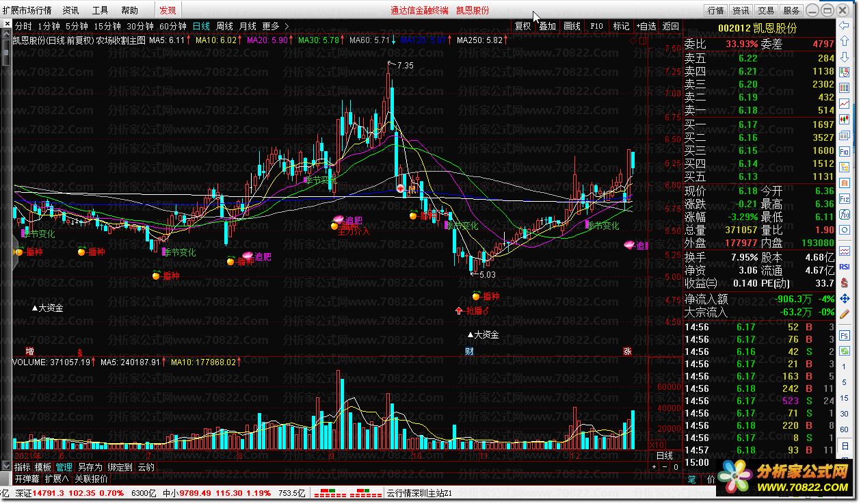861x504 pixels.
Task: Switch to 5-minute sidebar period '5'
Action: click(x=845, y=382)
